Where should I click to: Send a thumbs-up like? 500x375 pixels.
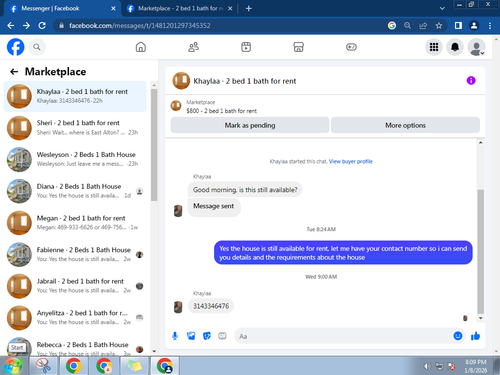point(475,336)
